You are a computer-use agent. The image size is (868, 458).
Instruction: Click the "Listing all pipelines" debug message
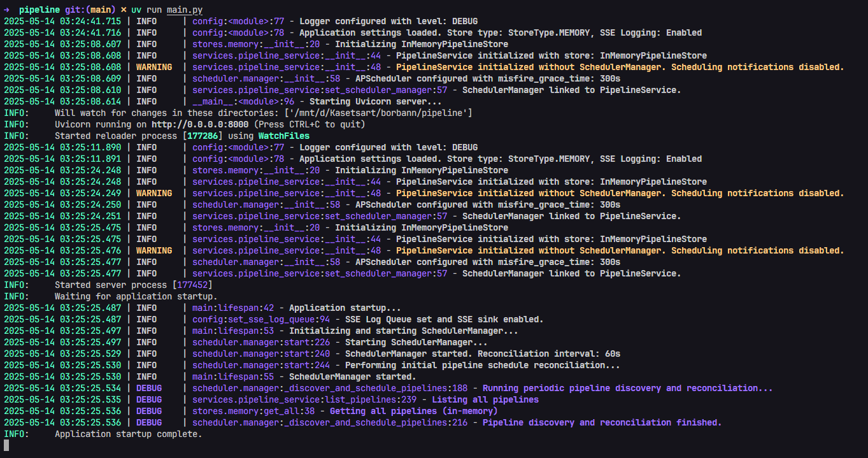coord(485,399)
